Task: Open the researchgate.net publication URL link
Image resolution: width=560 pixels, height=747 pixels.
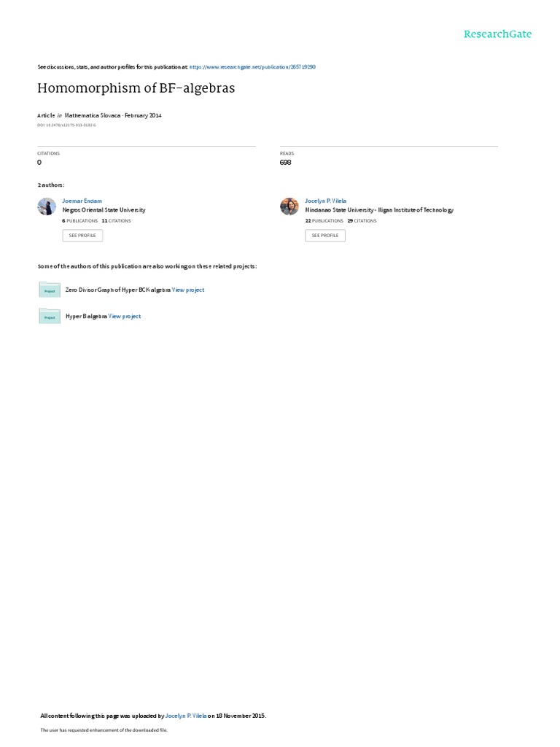Action: coord(252,67)
